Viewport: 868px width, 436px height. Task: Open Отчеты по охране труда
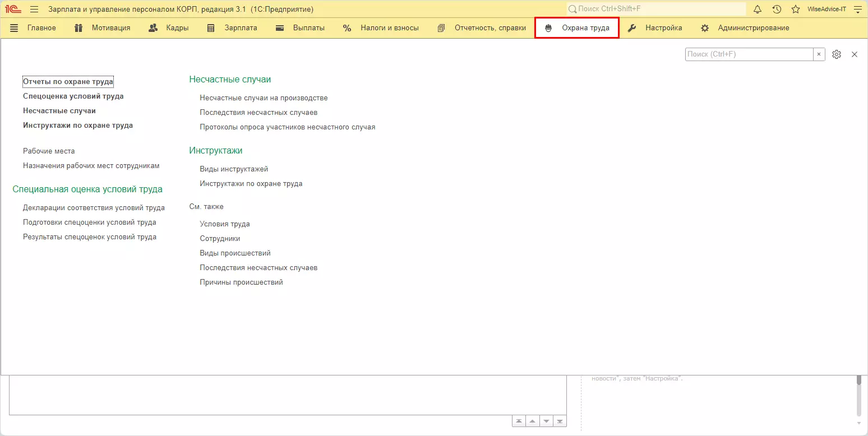pyautogui.click(x=68, y=82)
